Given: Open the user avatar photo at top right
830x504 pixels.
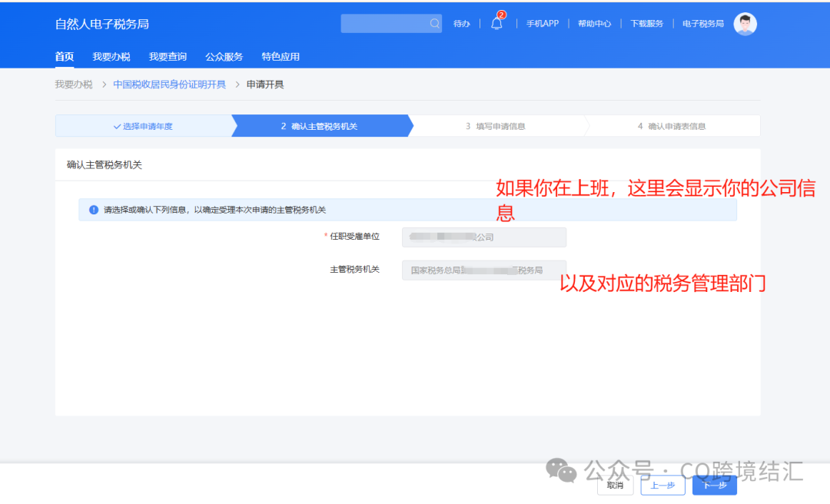Looking at the screenshot, I should 744,24.
